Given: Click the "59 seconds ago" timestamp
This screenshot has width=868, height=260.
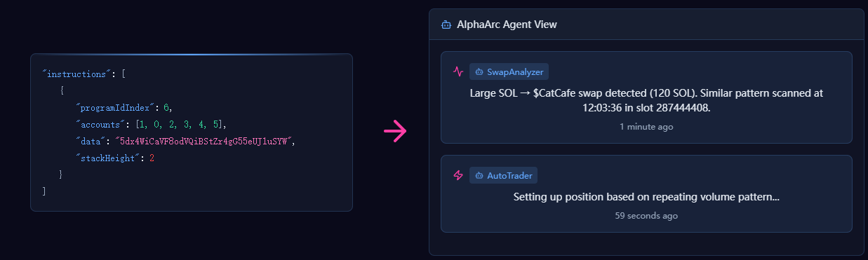Looking at the screenshot, I should pos(646,216).
